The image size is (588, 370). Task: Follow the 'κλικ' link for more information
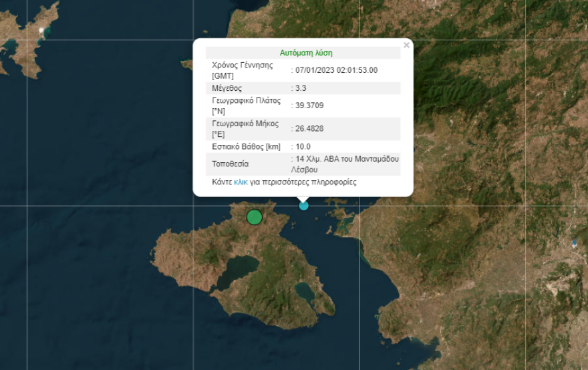coord(241,182)
